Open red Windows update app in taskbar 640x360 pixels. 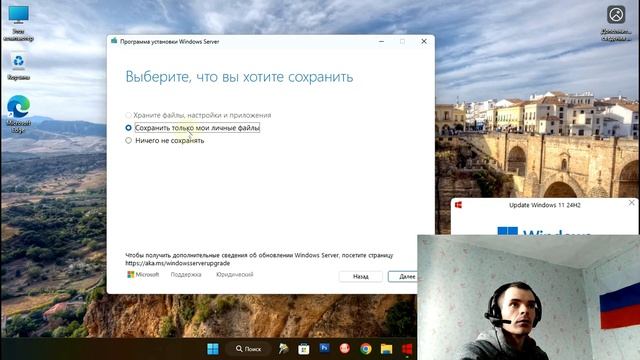click(x=407, y=349)
